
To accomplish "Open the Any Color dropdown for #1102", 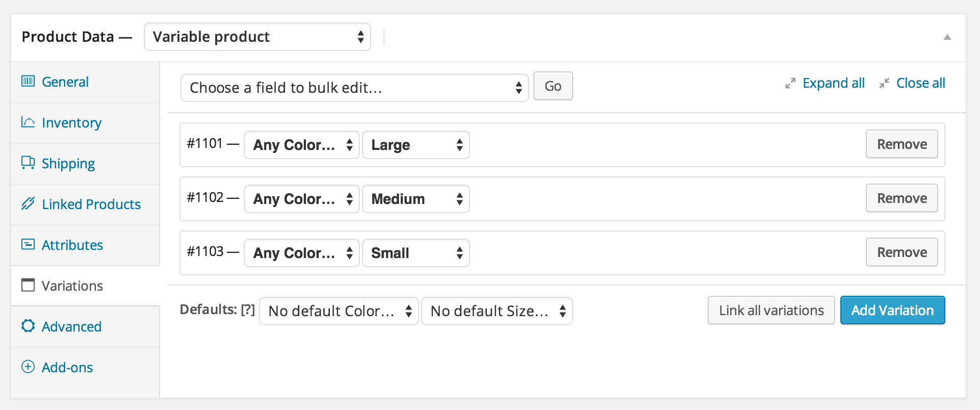I will click(x=302, y=199).
